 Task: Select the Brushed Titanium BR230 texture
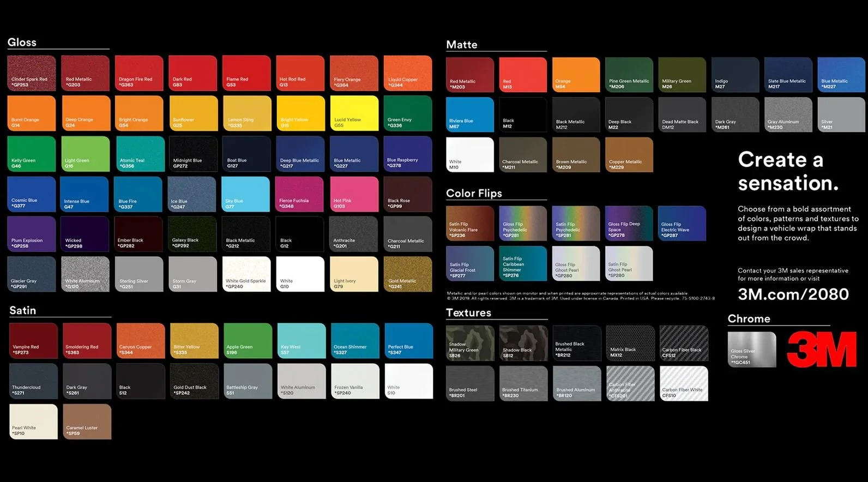523,383
